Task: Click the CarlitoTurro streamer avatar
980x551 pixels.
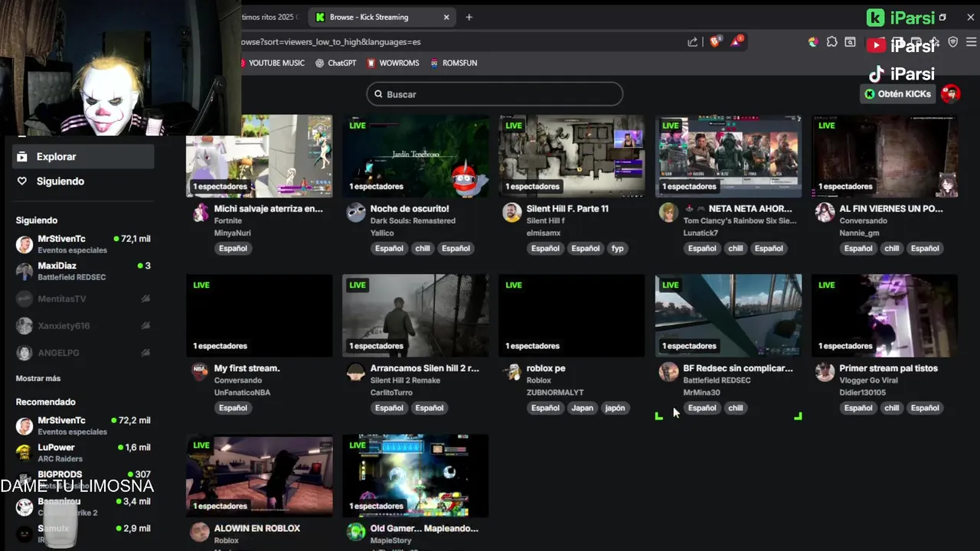Action: pyautogui.click(x=356, y=372)
